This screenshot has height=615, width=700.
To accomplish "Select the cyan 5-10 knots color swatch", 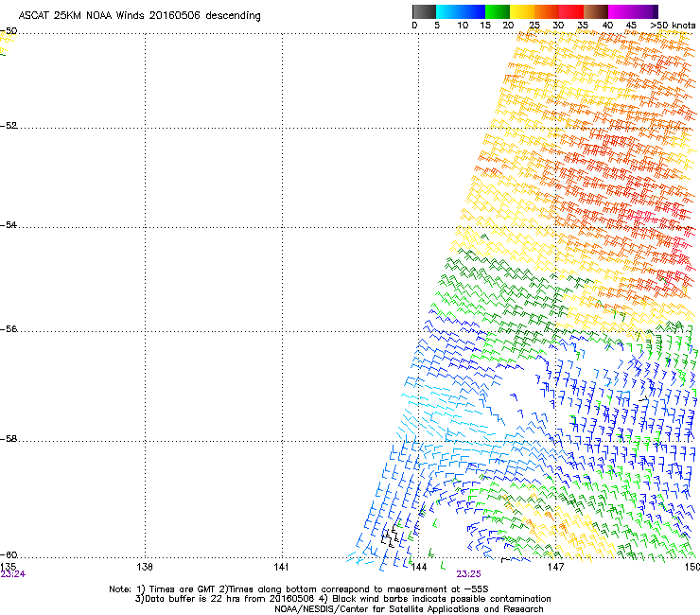I will pos(448,11).
